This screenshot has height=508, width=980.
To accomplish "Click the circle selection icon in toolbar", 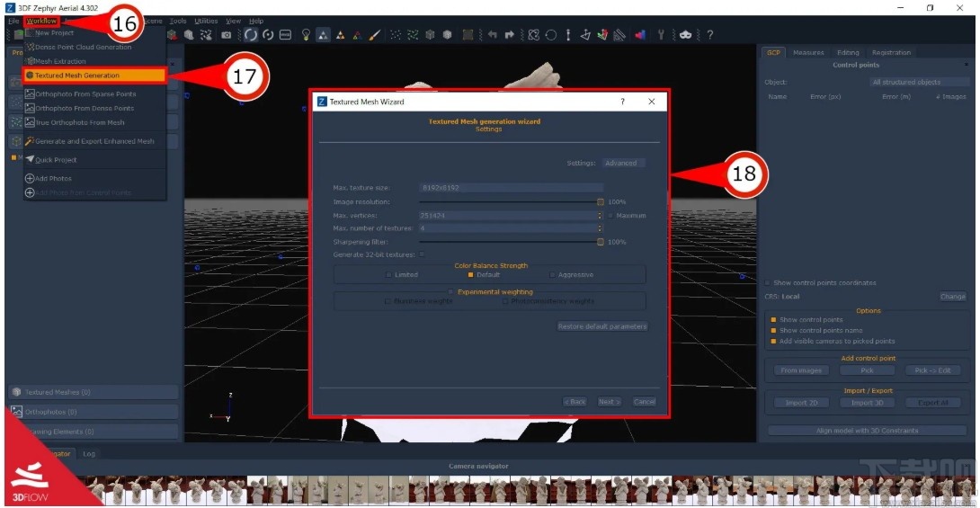I will pos(550,35).
